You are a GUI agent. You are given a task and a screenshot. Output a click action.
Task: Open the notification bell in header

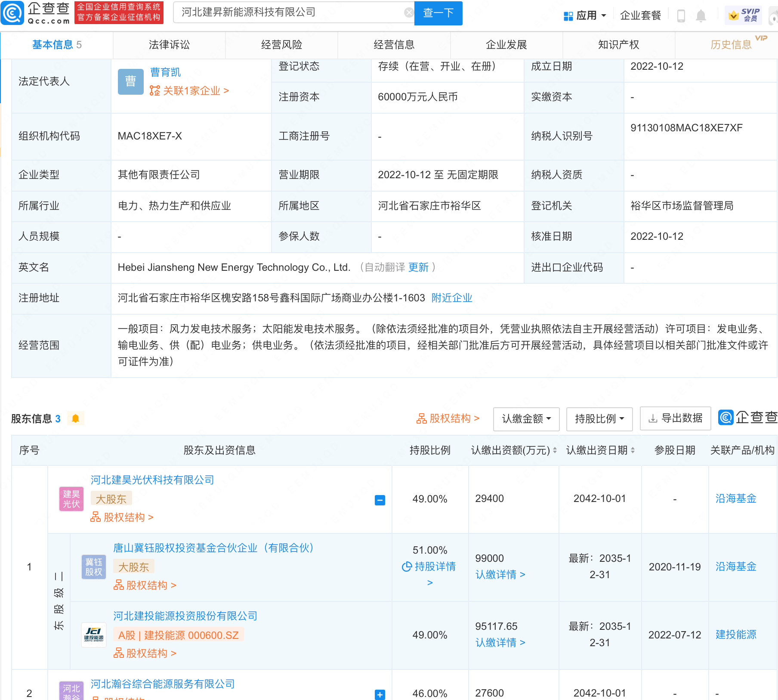(x=701, y=16)
